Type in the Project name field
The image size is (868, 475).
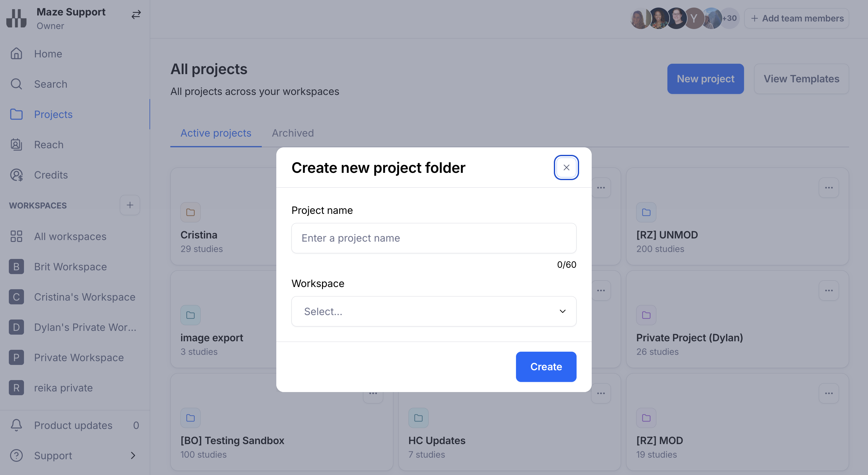(434, 238)
